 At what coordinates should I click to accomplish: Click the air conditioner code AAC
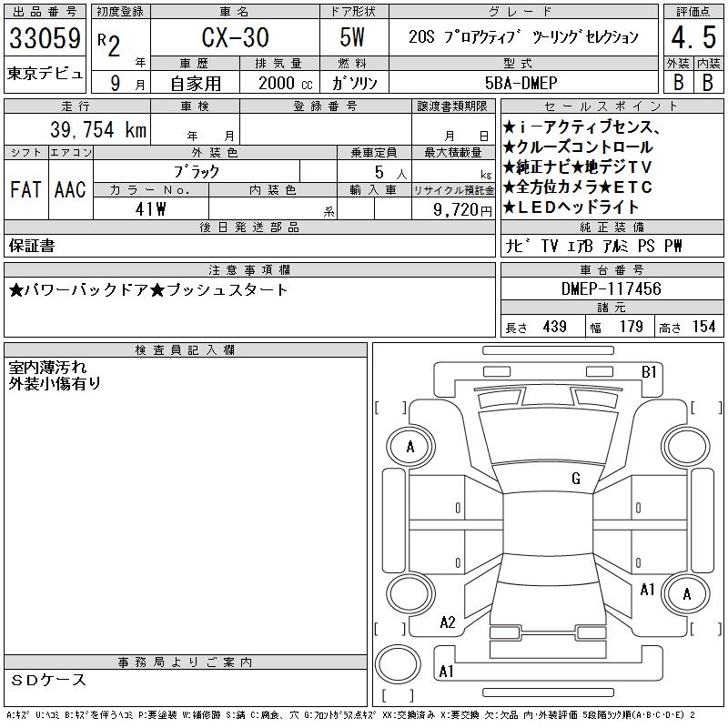pos(70,189)
